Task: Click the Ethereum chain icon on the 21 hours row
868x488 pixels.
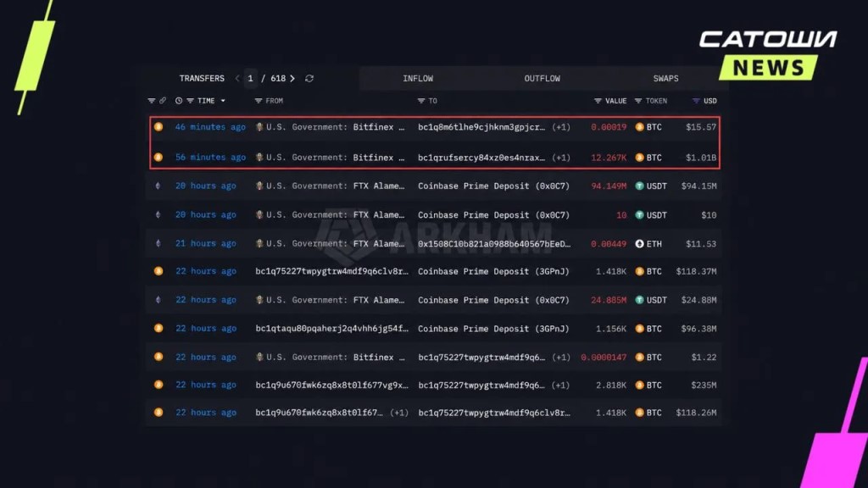Action: 159,243
